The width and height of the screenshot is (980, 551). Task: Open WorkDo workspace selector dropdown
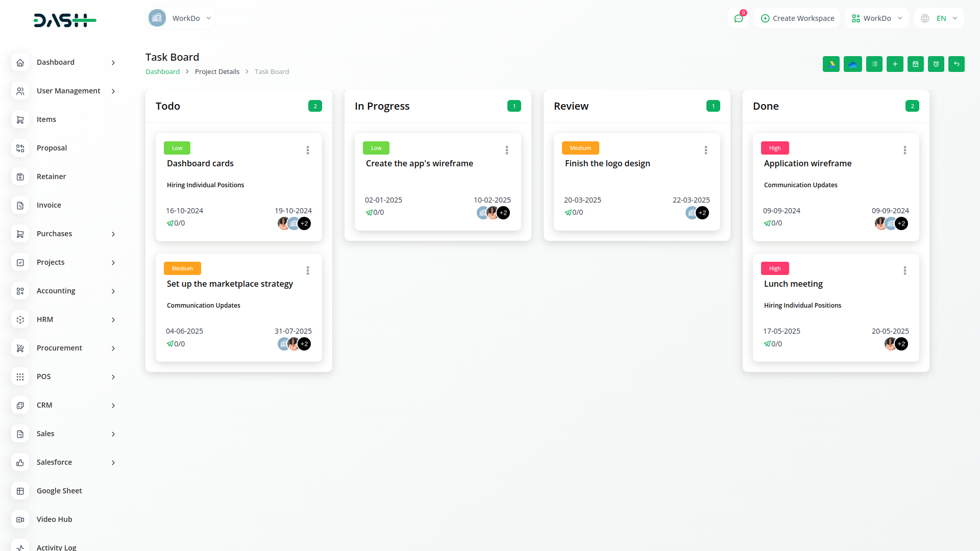tap(876, 18)
